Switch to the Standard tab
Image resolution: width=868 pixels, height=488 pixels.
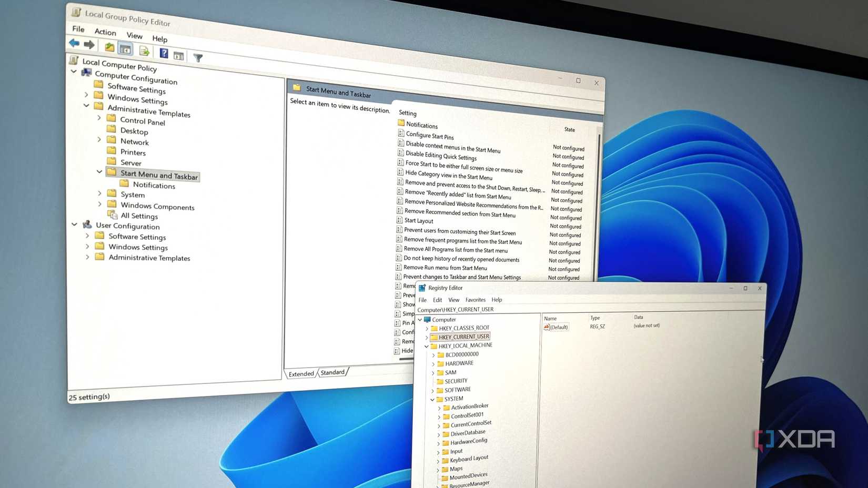(x=332, y=372)
